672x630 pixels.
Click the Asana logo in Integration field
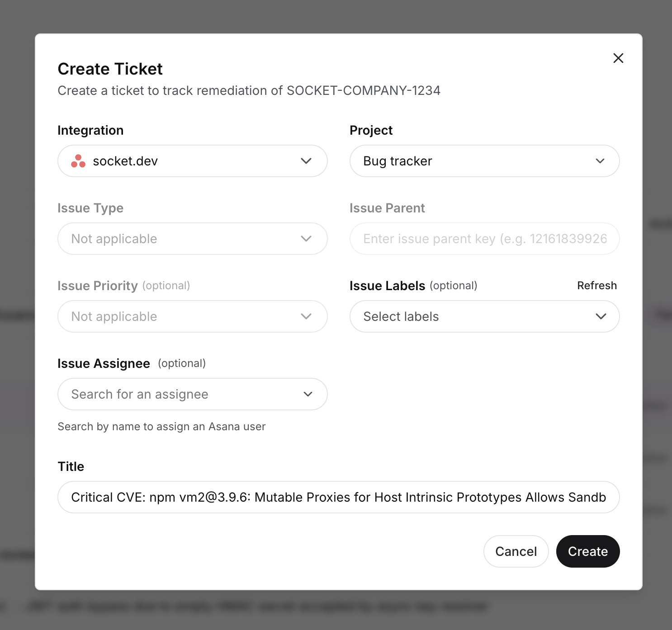point(78,161)
